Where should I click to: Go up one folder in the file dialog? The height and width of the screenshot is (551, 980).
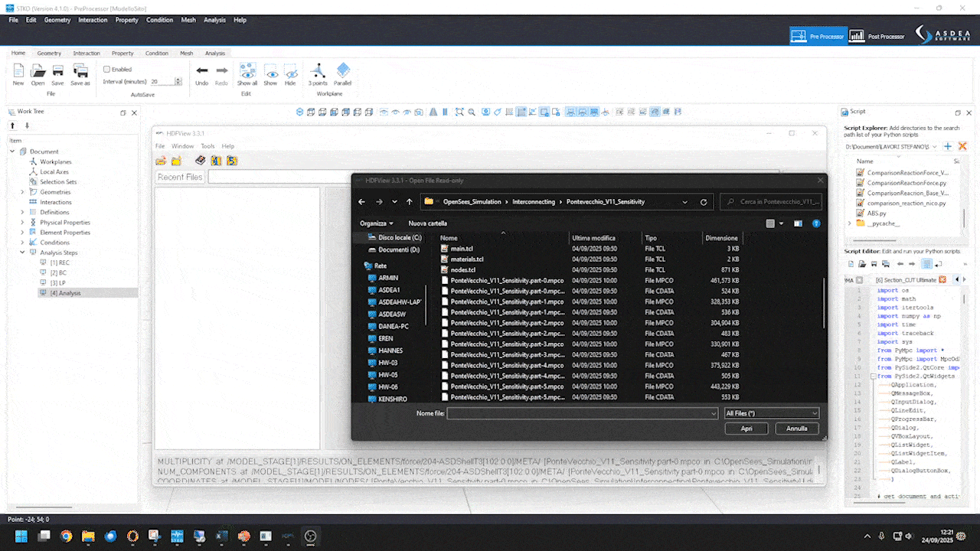tap(410, 202)
